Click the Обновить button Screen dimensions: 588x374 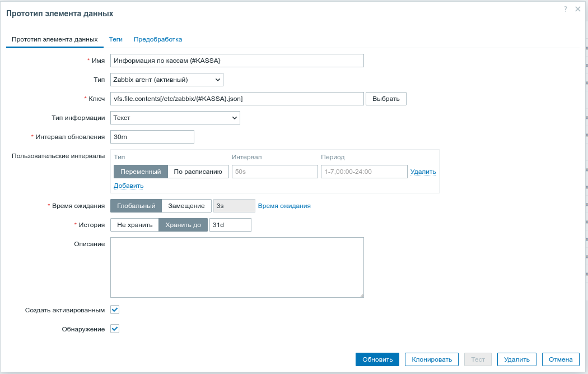(x=377, y=359)
